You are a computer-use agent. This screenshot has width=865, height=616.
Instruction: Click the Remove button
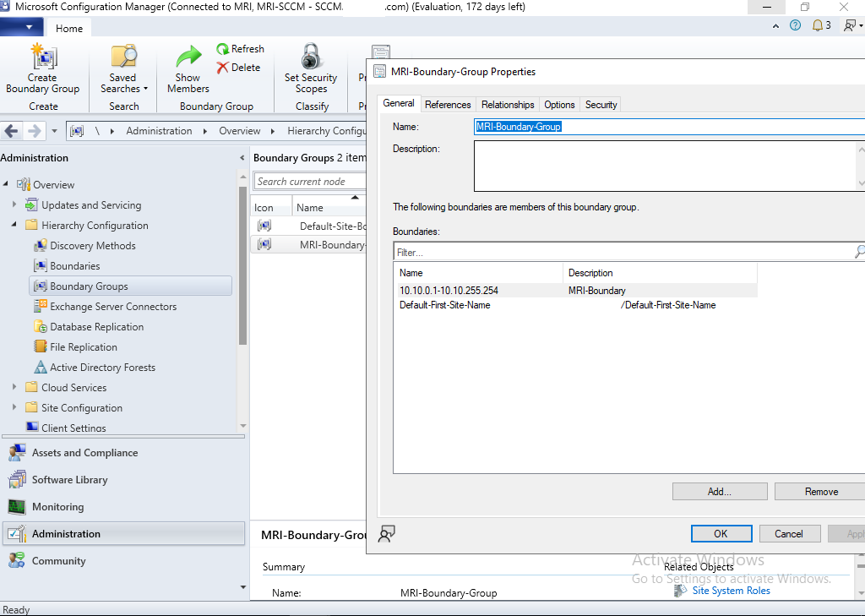pyautogui.click(x=819, y=491)
